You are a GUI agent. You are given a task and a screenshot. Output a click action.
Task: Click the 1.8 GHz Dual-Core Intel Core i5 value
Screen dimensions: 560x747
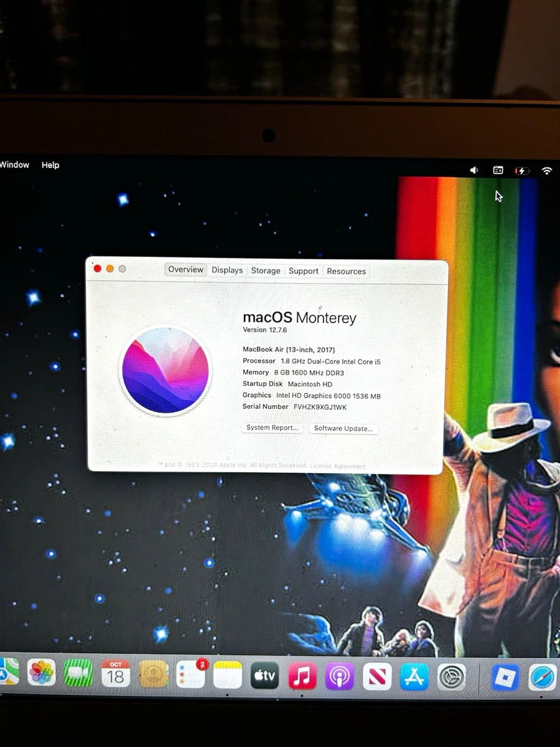point(330,361)
